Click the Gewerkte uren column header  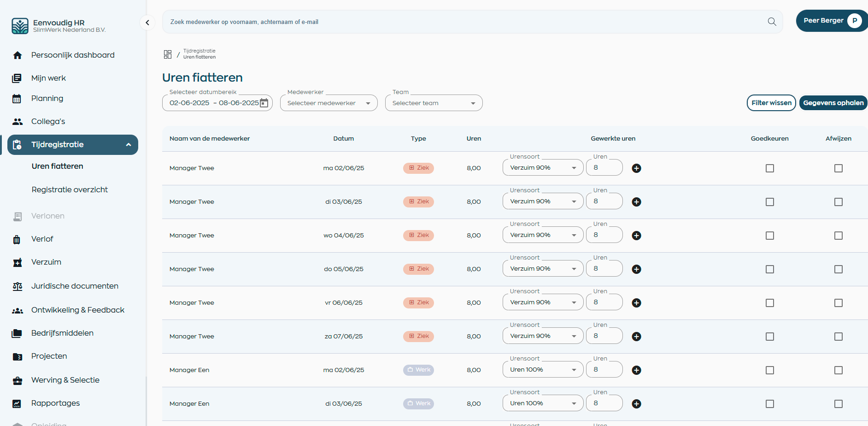click(613, 138)
